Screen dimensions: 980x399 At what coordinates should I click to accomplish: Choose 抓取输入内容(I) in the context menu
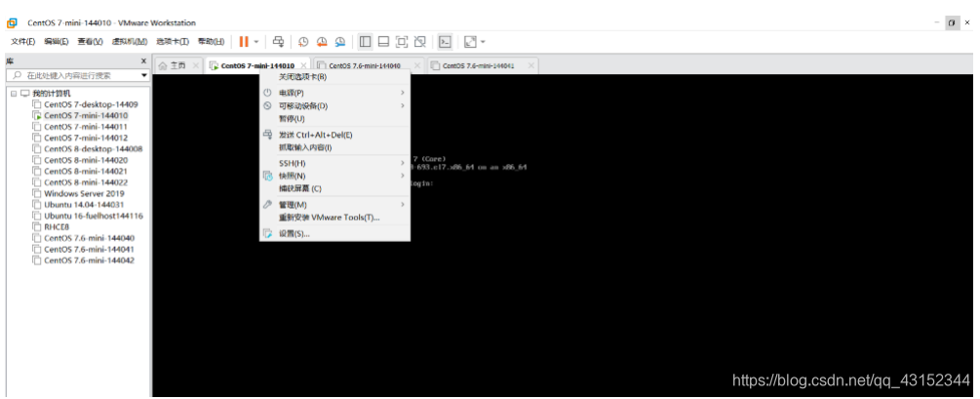coord(335,148)
